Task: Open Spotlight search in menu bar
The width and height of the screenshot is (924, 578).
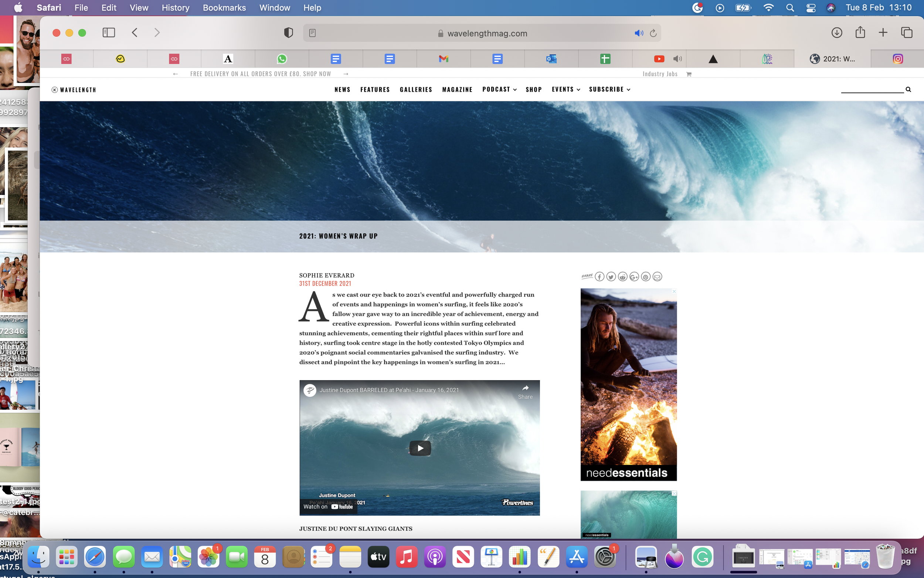Action: (x=790, y=8)
